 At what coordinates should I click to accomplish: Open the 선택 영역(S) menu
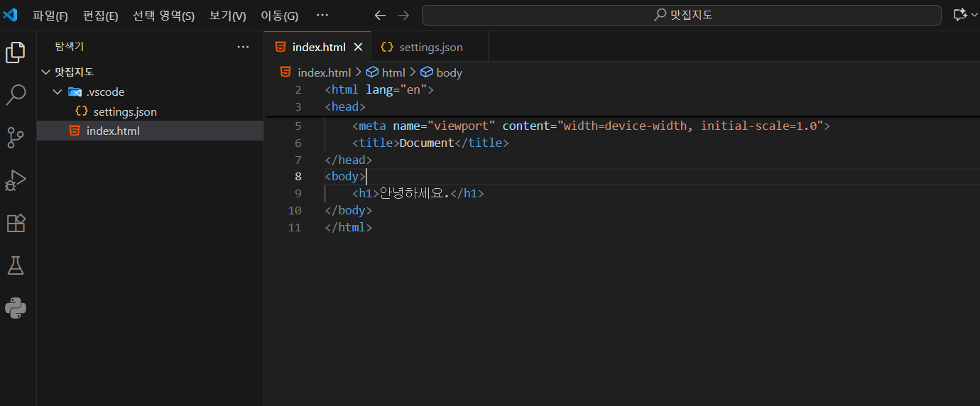click(x=163, y=16)
